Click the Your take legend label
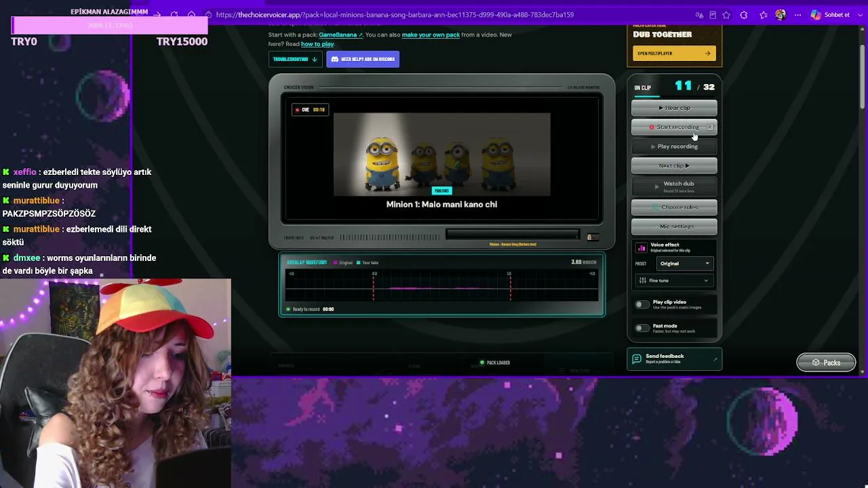 point(368,263)
